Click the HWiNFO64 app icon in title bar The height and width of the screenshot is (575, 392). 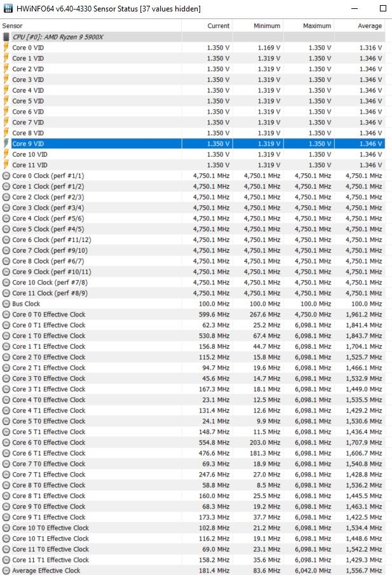click(x=8, y=8)
